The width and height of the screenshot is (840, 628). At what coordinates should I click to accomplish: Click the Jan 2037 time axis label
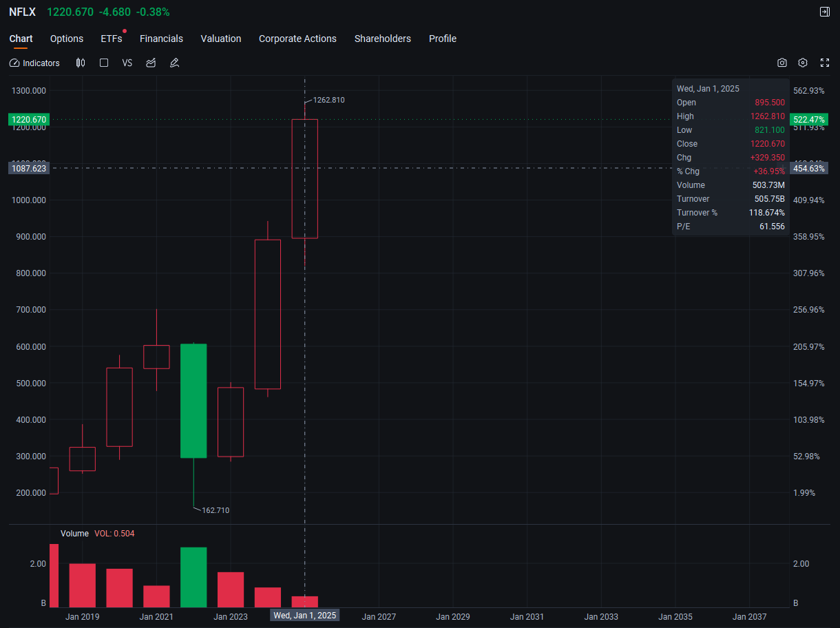click(x=749, y=617)
